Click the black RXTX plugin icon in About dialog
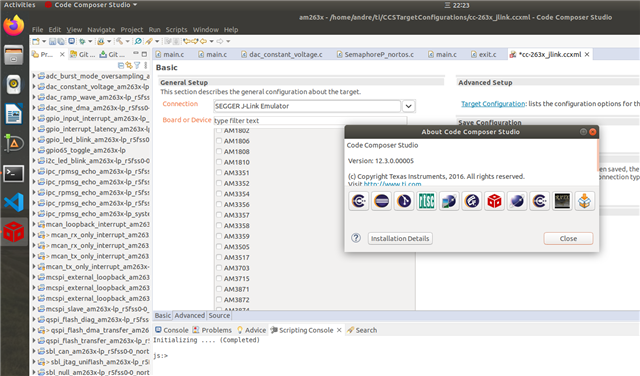This screenshot has width=640, height=376. [562, 201]
